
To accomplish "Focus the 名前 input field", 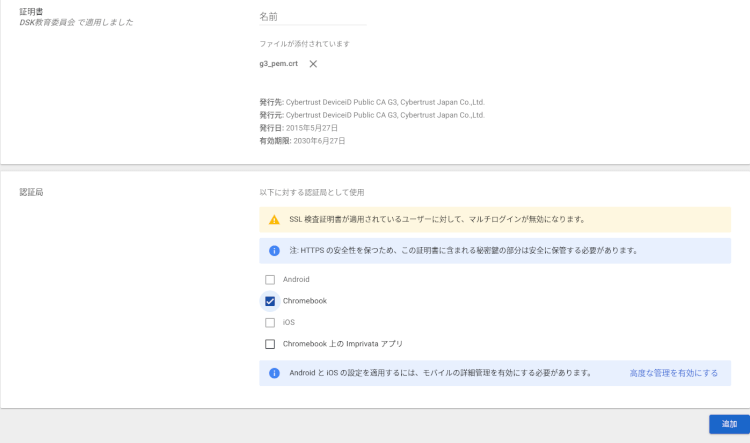I will 313,17.
